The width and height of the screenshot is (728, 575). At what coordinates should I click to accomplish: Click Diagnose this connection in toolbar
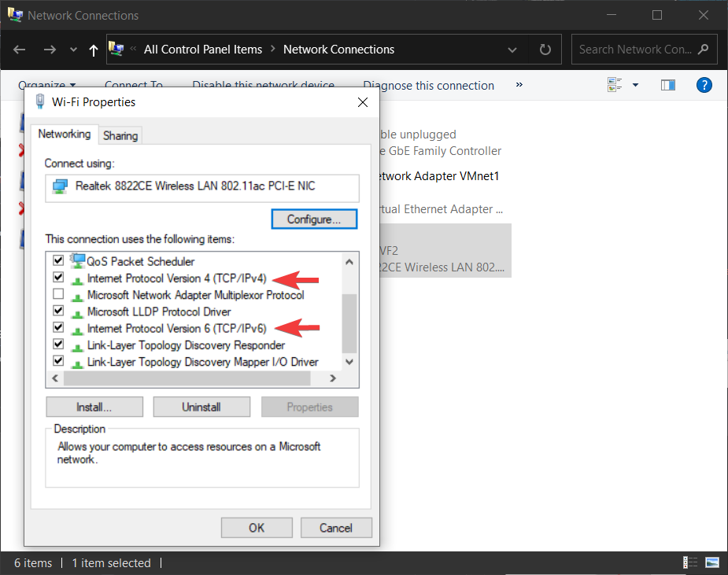428,86
